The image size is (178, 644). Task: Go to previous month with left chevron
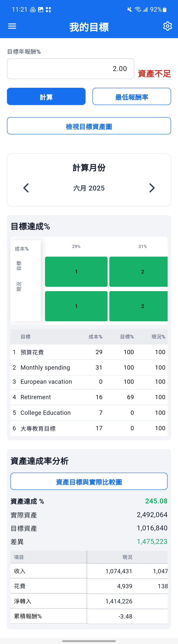coord(26,188)
